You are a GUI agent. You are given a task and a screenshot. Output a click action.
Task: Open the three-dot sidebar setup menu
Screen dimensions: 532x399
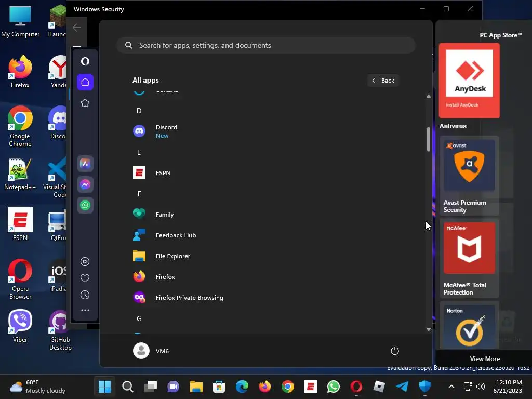tap(85, 310)
